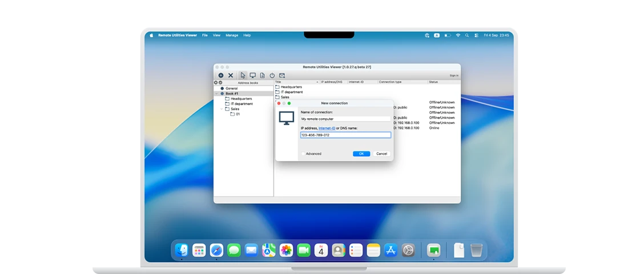
Task: Click the large monitor icon in New connection dialog
Action: [x=287, y=118]
